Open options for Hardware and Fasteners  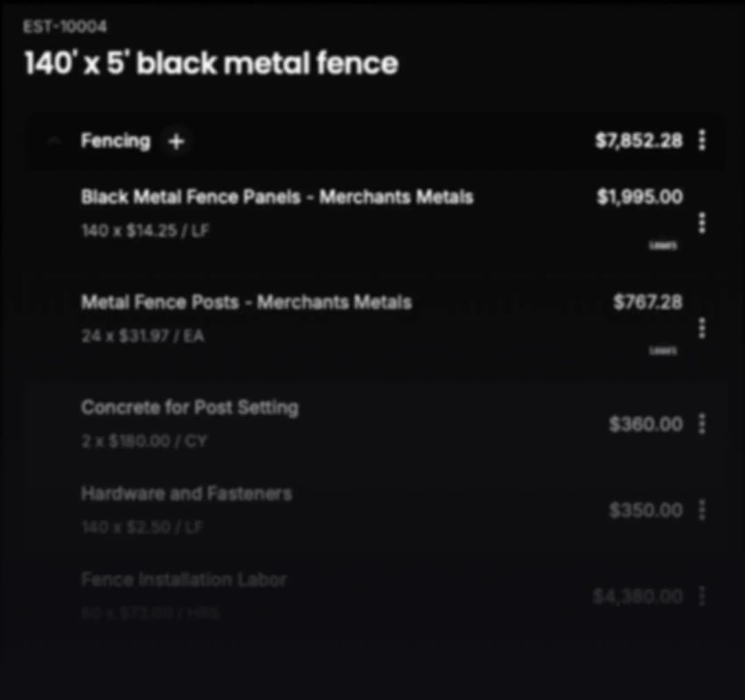point(702,510)
